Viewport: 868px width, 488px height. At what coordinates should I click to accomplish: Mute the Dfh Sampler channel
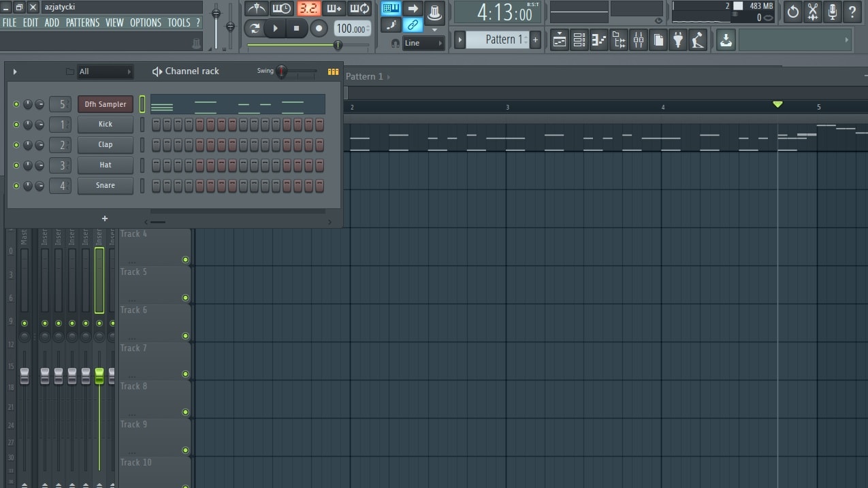coord(16,104)
